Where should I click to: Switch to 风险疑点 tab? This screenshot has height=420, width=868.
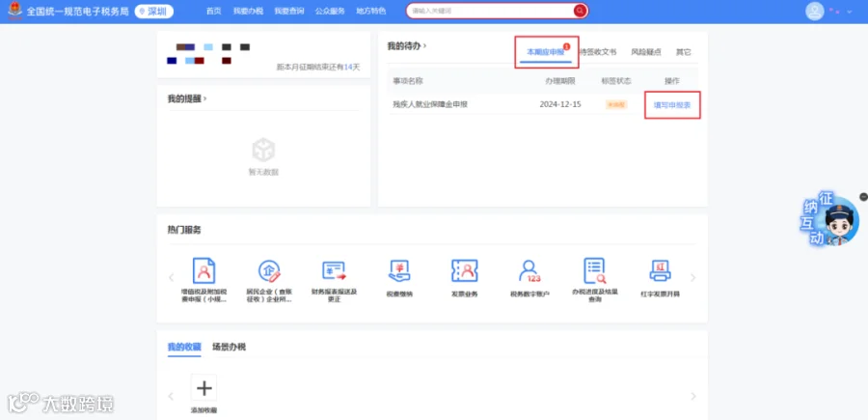coord(646,52)
